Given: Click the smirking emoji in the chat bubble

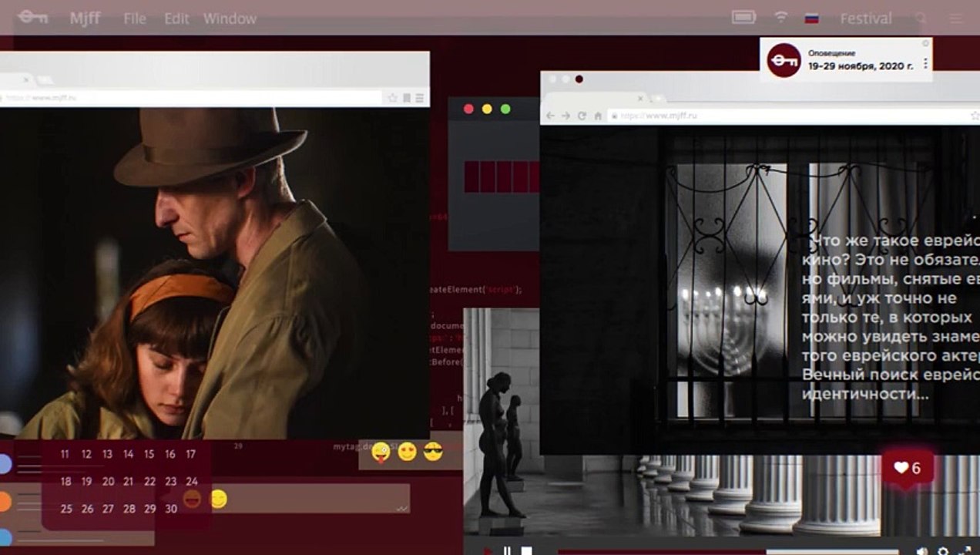Looking at the screenshot, I should pyautogui.click(x=219, y=499).
